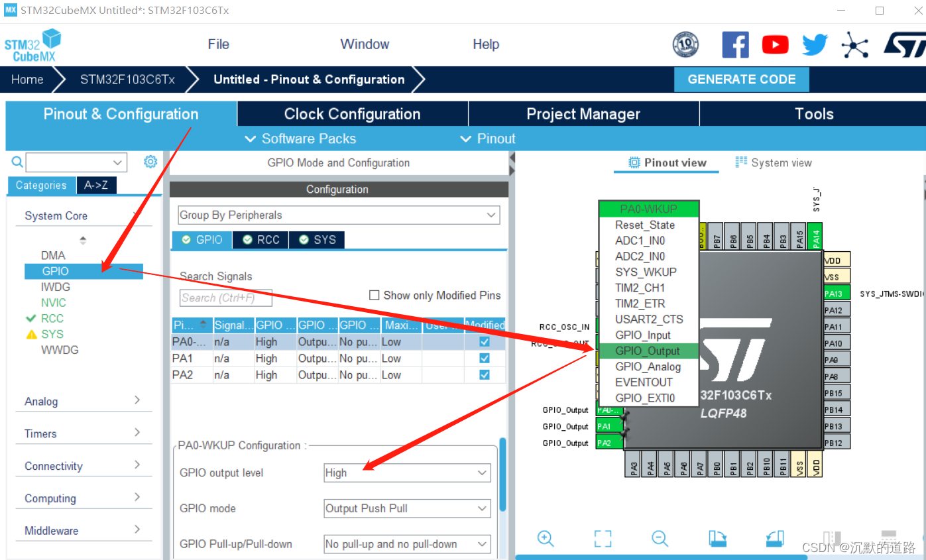Click the PA11 pin on the chip
The image size is (926, 560).
click(x=837, y=327)
